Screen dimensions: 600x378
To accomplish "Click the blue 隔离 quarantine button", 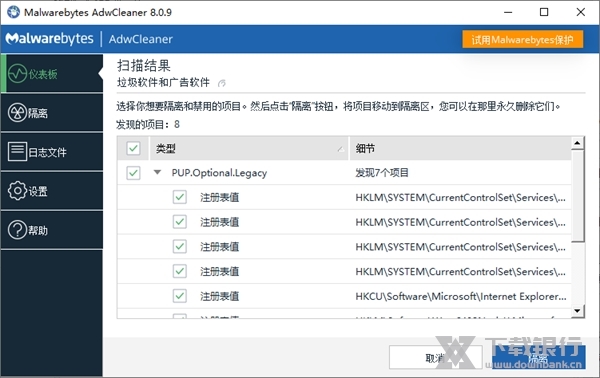I will [x=538, y=358].
